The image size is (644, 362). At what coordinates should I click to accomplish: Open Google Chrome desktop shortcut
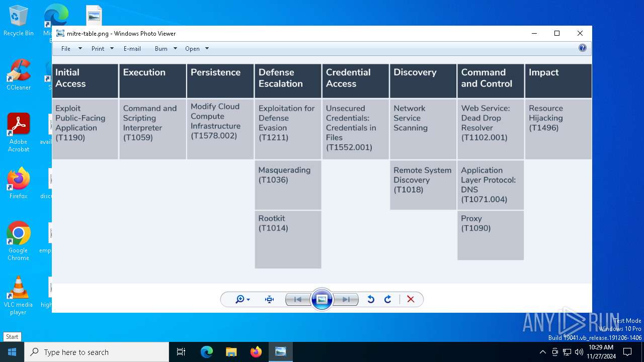pyautogui.click(x=19, y=241)
